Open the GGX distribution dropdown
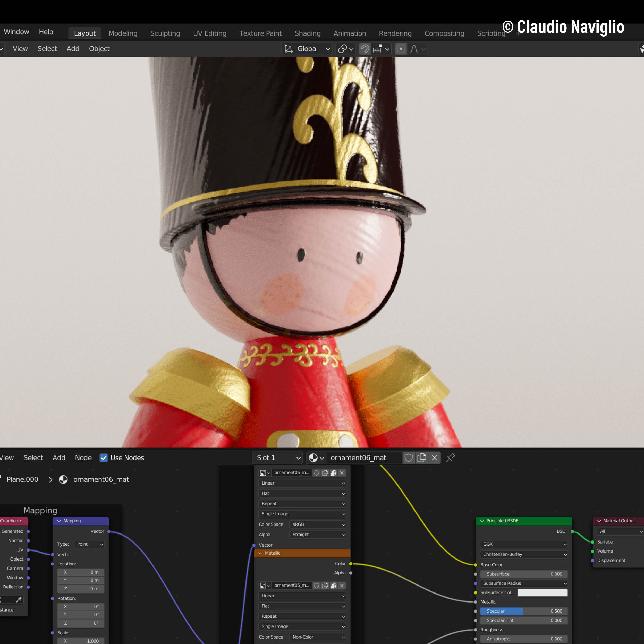Screen dimensions: 644x644 point(524,544)
